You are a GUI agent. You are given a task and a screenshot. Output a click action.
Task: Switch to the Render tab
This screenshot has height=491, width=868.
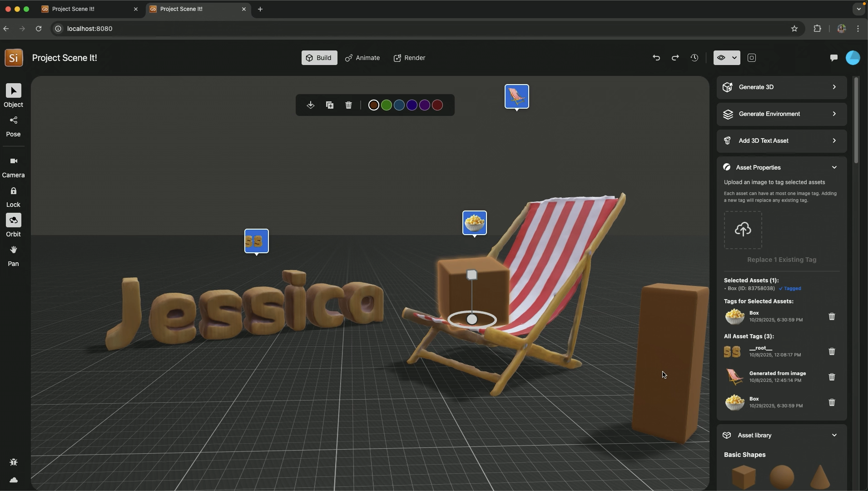point(409,58)
